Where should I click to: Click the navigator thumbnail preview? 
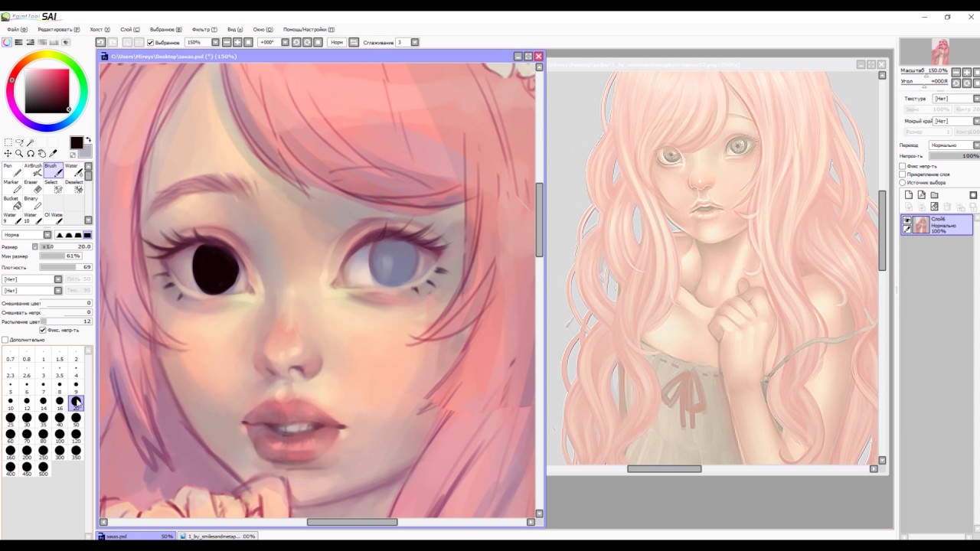[x=939, y=52]
